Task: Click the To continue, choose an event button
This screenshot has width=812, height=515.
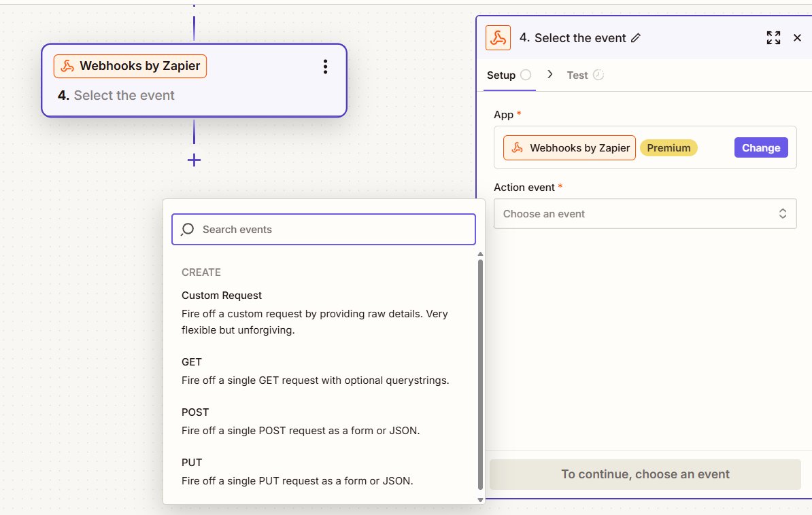Action: 645,474
